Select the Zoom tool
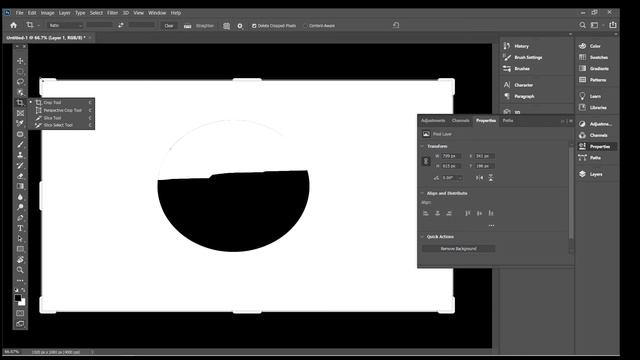 (20, 270)
